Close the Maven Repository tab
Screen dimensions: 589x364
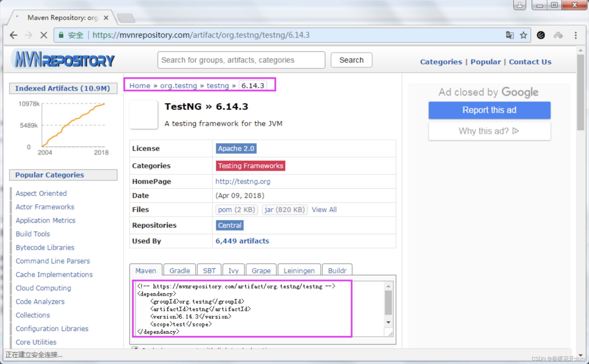106,18
